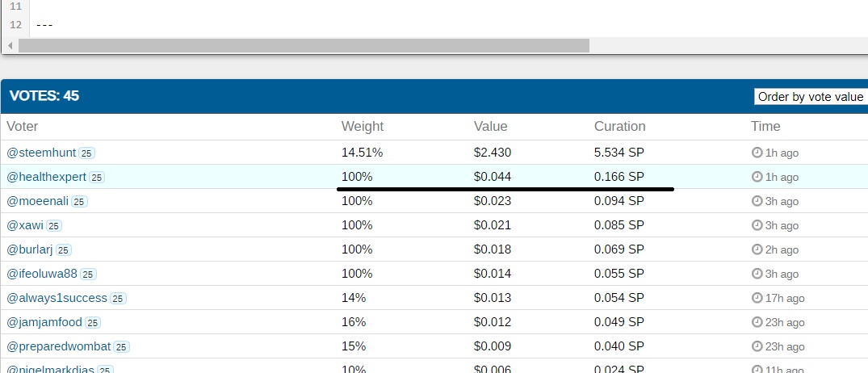Select the 14.51% weight cell
Viewport: 868px width, 373px height.
362,153
